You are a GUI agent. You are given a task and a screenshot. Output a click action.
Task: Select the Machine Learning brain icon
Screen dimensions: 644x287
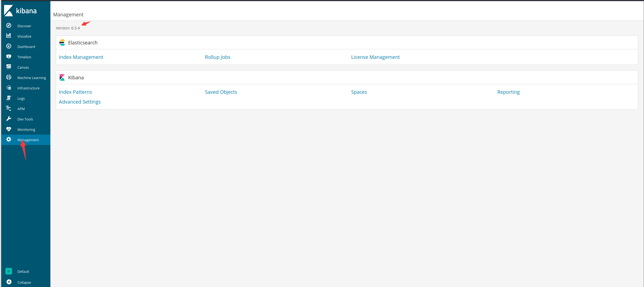pyautogui.click(x=9, y=77)
